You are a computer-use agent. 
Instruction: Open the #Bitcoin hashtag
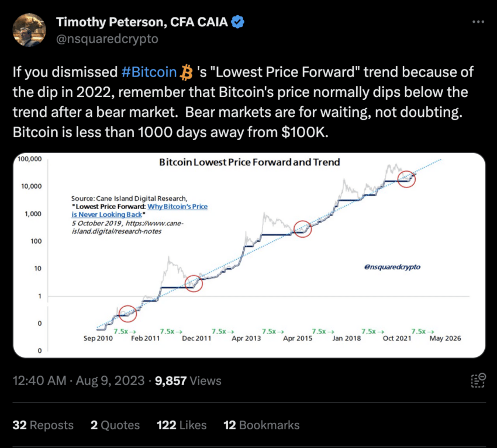(150, 72)
